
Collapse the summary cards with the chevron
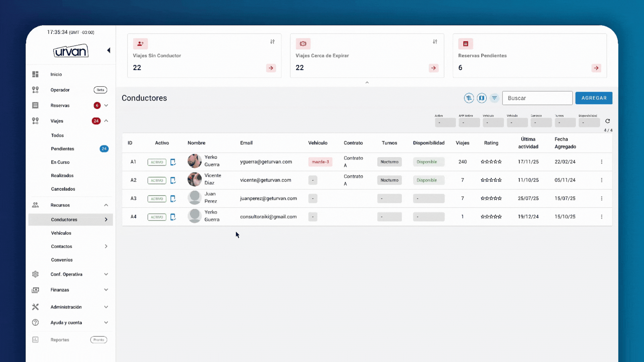367,82
